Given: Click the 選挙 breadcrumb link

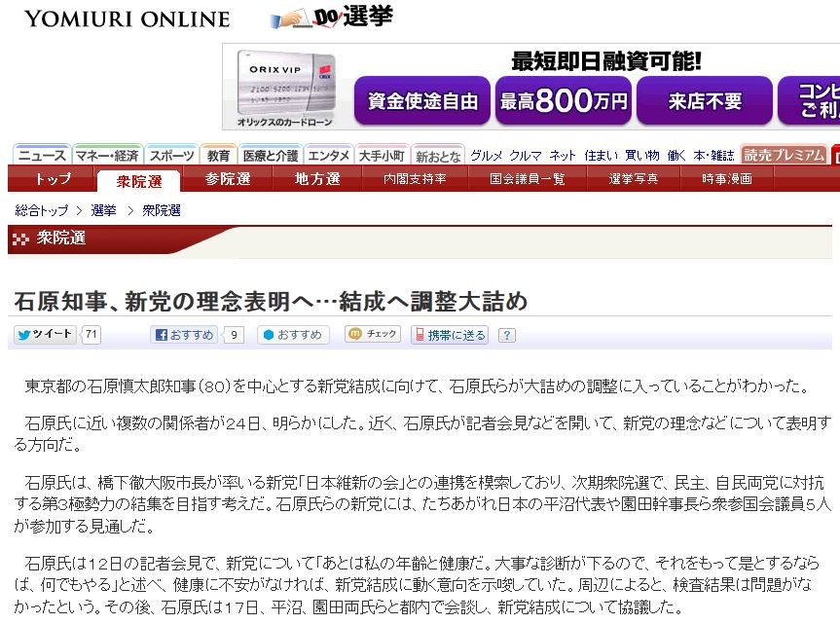Looking at the screenshot, I should (x=103, y=210).
